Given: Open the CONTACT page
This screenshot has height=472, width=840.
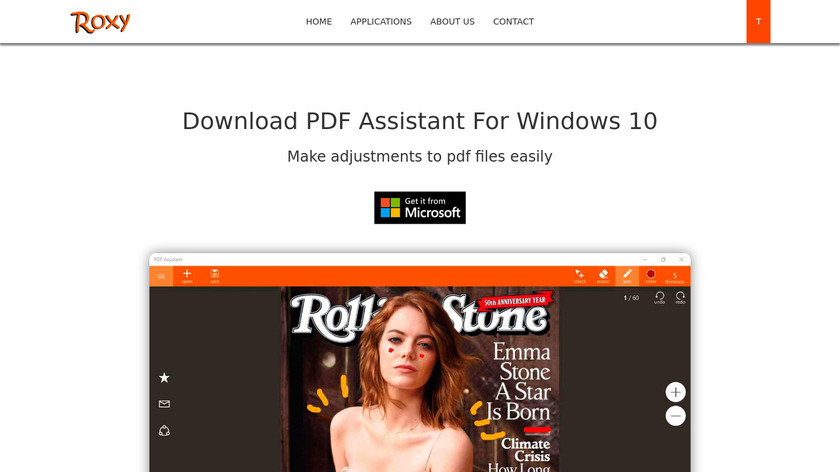Looking at the screenshot, I should pyautogui.click(x=513, y=21).
